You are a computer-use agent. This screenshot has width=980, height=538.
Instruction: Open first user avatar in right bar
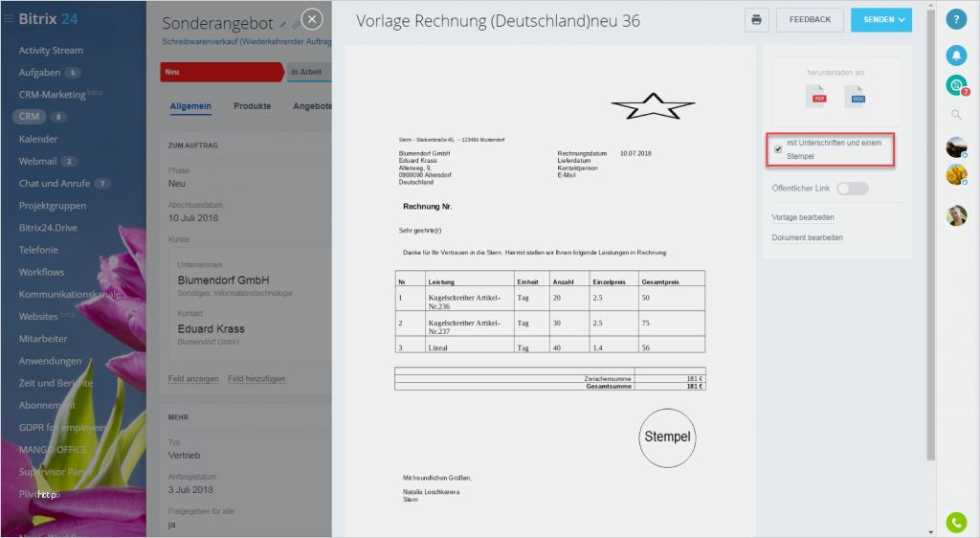tap(956, 147)
